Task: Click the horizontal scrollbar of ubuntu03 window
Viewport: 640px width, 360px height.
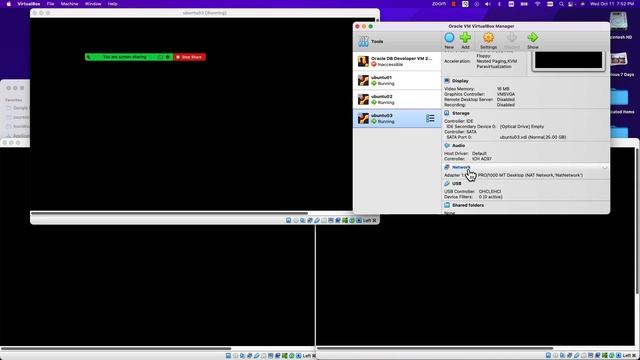Action: (x=169, y=213)
